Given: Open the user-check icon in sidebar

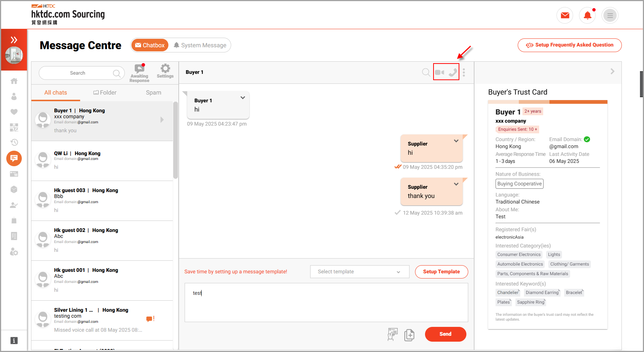Looking at the screenshot, I should (14, 205).
